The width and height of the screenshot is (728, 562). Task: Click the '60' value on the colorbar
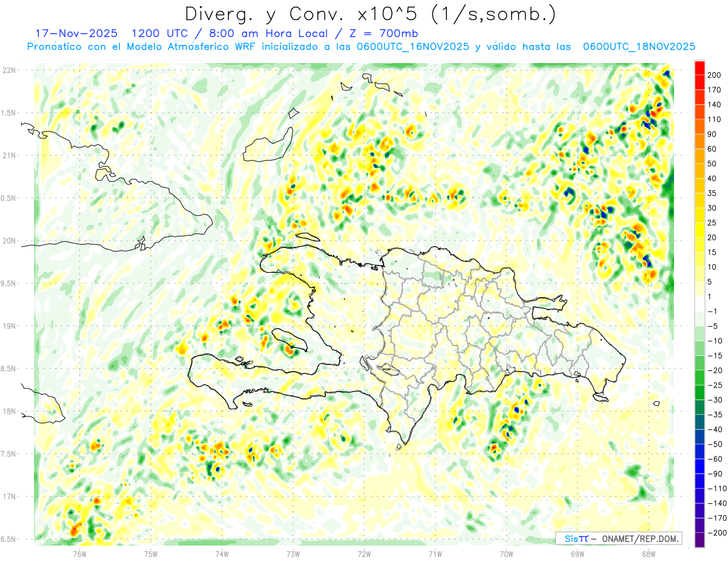(712, 149)
